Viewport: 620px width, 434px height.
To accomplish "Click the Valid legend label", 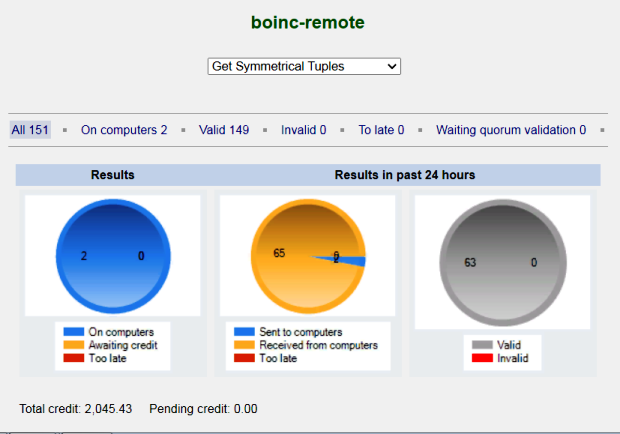I will [x=509, y=345].
